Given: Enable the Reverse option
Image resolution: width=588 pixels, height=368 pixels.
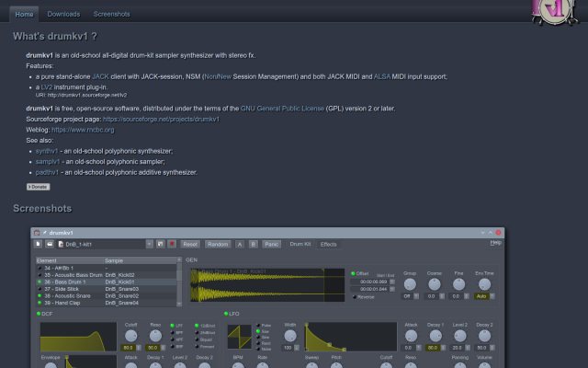Looking at the screenshot, I should pos(363,297).
